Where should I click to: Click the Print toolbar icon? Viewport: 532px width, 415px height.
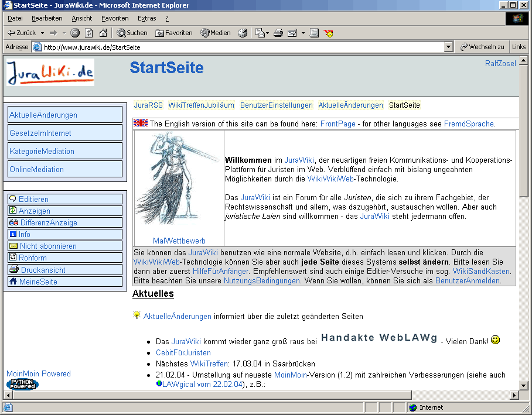pyautogui.click(x=278, y=33)
